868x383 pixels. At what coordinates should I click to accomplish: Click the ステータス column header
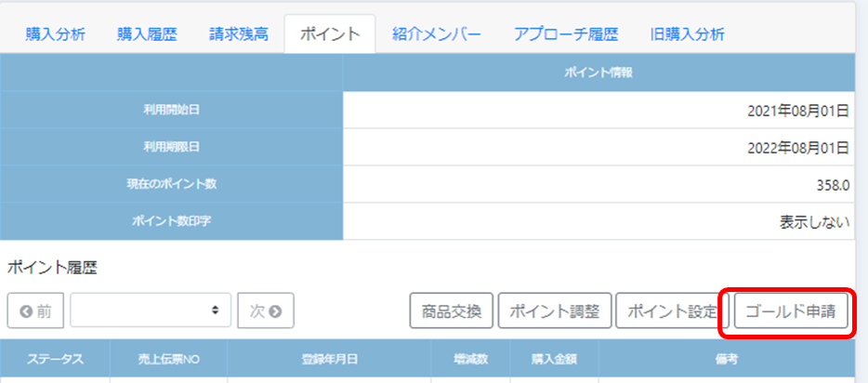point(55,358)
